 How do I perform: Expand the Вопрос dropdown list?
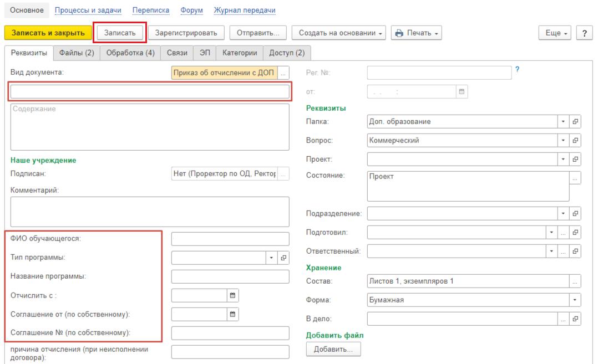coord(563,140)
